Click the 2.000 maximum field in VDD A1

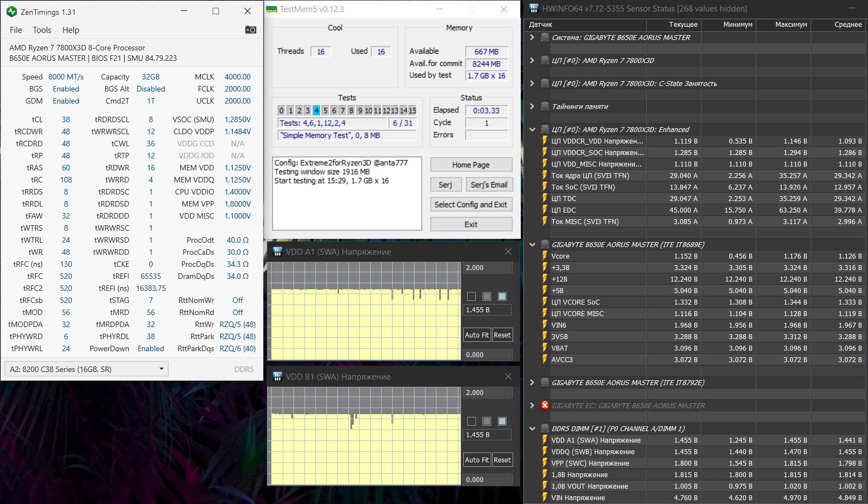(487, 268)
